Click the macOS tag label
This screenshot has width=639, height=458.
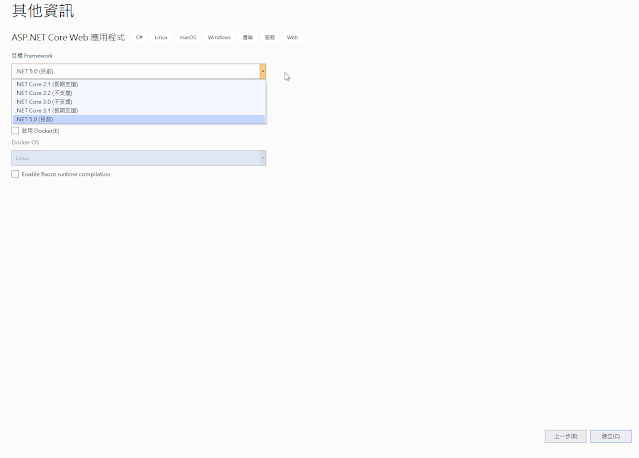[188, 37]
